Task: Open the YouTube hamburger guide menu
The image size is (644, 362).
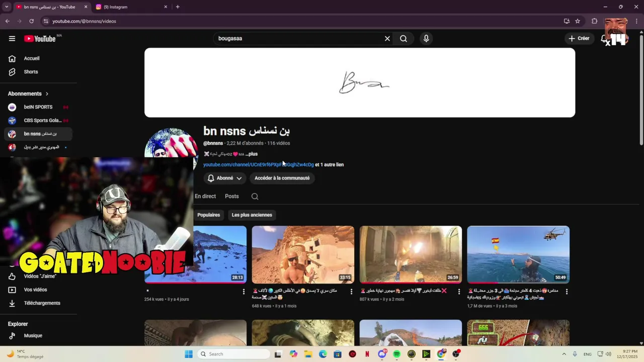Action: click(12, 39)
